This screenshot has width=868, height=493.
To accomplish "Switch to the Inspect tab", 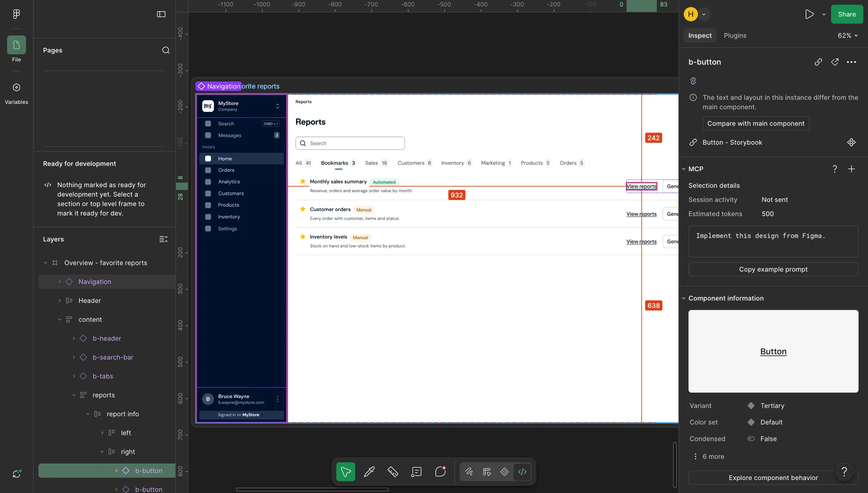I will pyautogui.click(x=700, y=35).
